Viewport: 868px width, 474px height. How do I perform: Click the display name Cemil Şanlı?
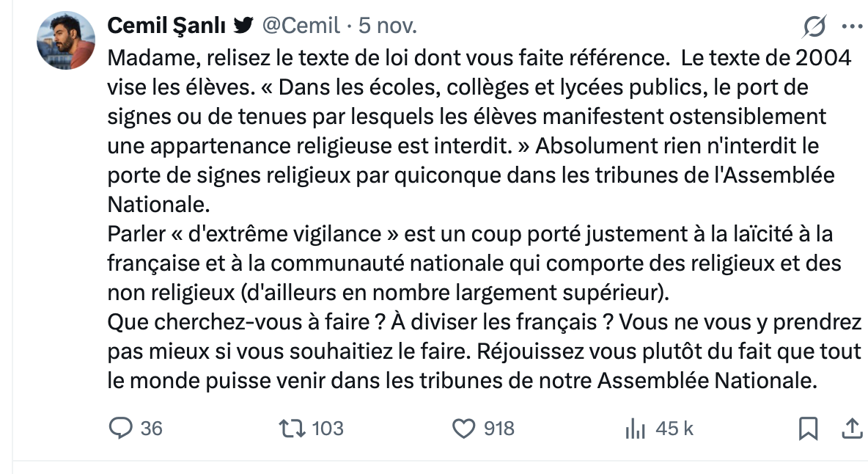(x=168, y=26)
